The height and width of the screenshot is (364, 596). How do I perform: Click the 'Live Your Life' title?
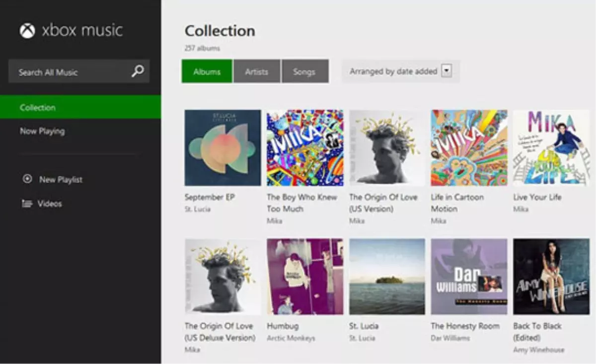pos(537,197)
